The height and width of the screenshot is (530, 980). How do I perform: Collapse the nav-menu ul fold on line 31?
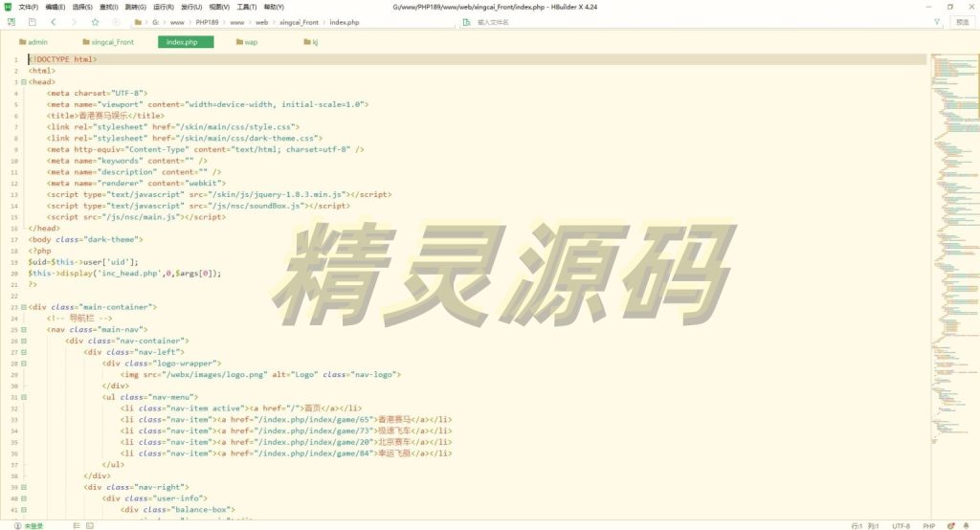pos(24,397)
